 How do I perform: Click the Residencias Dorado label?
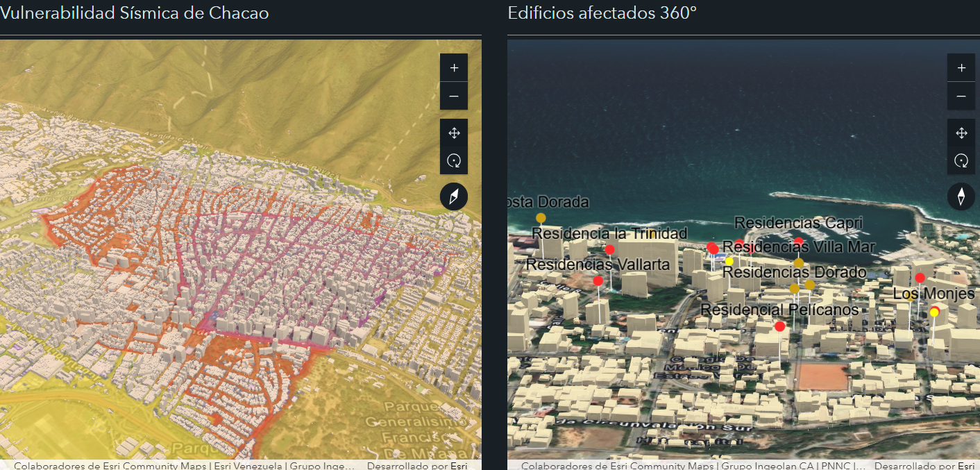(794, 271)
